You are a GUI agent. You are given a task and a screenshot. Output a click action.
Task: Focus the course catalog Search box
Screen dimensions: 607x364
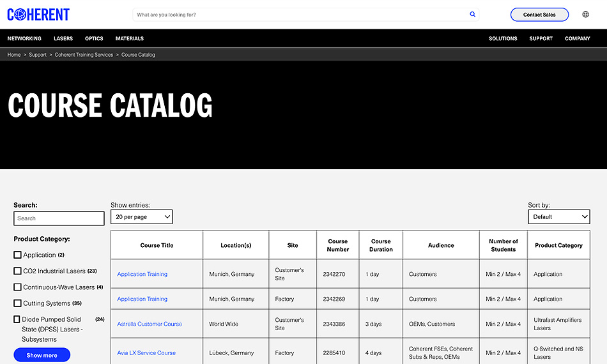tap(59, 218)
